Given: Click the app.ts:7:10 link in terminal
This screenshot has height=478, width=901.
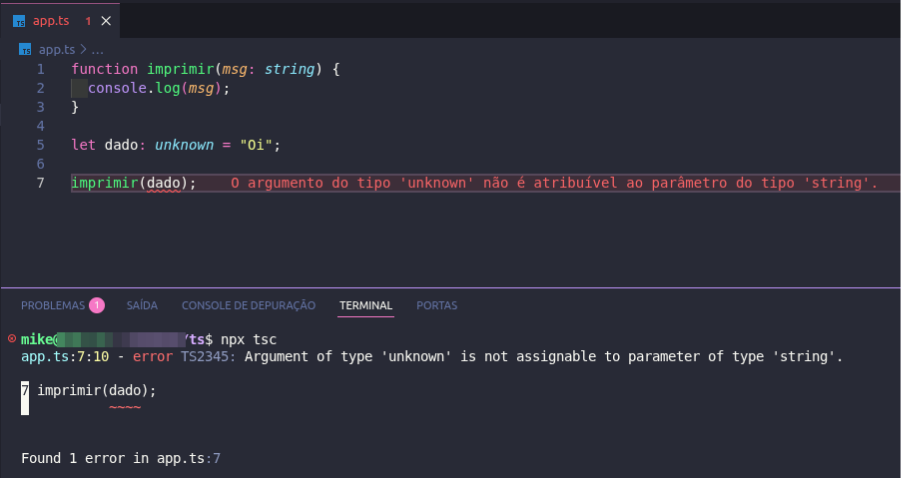Looking at the screenshot, I should pos(65,357).
